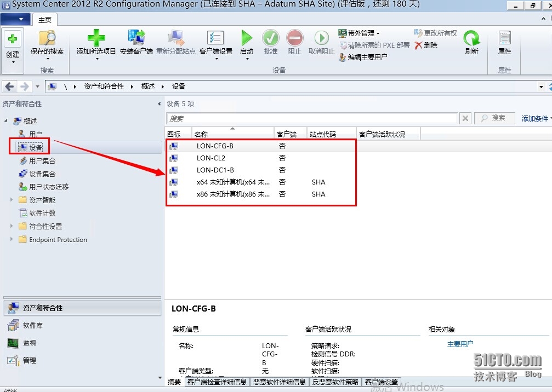Viewport: 552px width, 392px height.
Task: Click Add Criteria (添加条件) link
Action: pyautogui.click(x=535, y=118)
